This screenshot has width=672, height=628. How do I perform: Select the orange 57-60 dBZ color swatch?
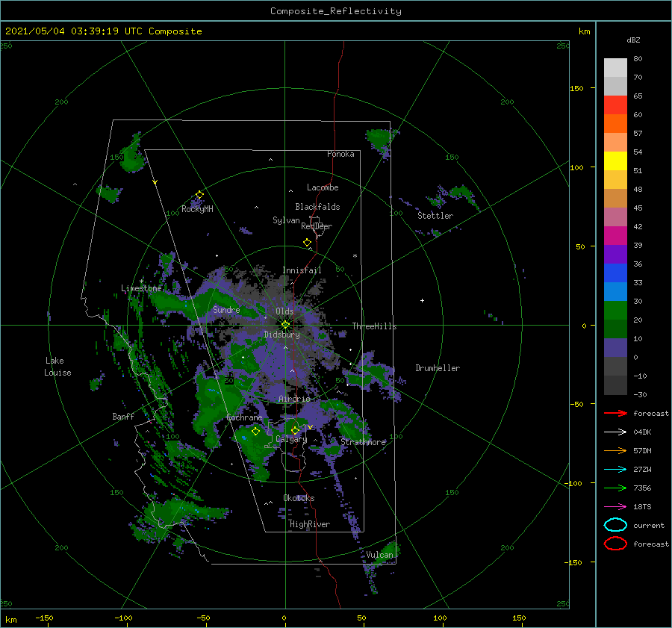point(615,124)
